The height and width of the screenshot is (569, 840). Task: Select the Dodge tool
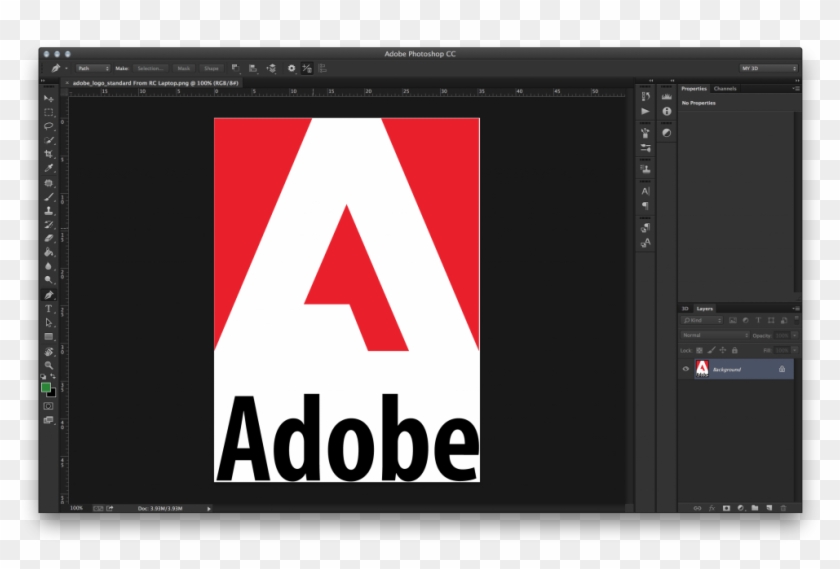point(49,280)
